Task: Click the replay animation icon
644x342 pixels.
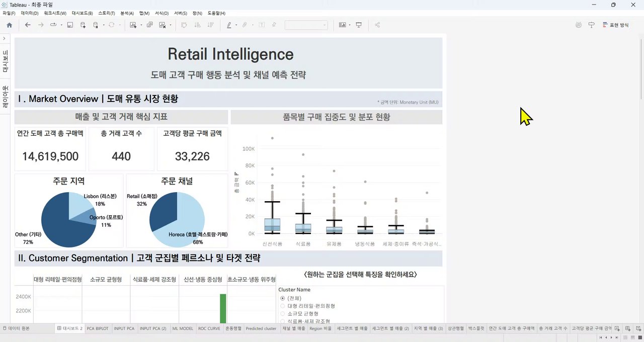Action: coord(53,25)
